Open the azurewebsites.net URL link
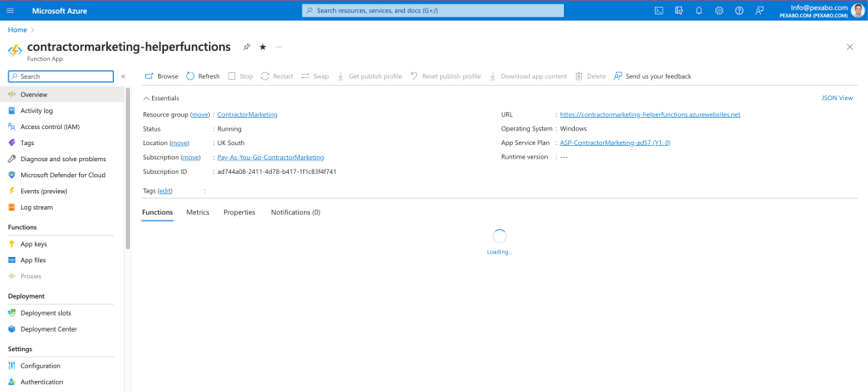 [x=650, y=115]
